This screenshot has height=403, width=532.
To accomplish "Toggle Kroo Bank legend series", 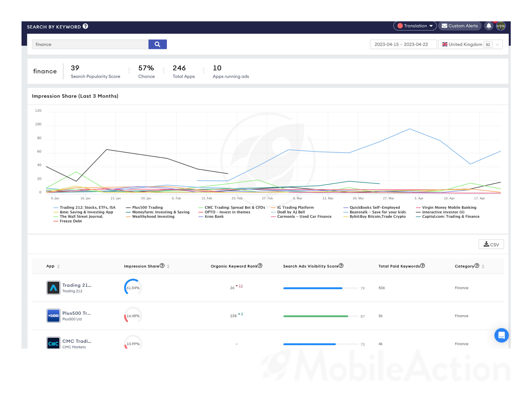I will [x=211, y=216].
